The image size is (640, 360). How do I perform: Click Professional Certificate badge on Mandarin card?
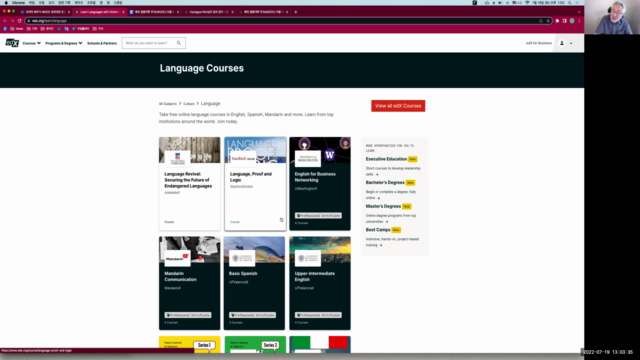[188, 315]
